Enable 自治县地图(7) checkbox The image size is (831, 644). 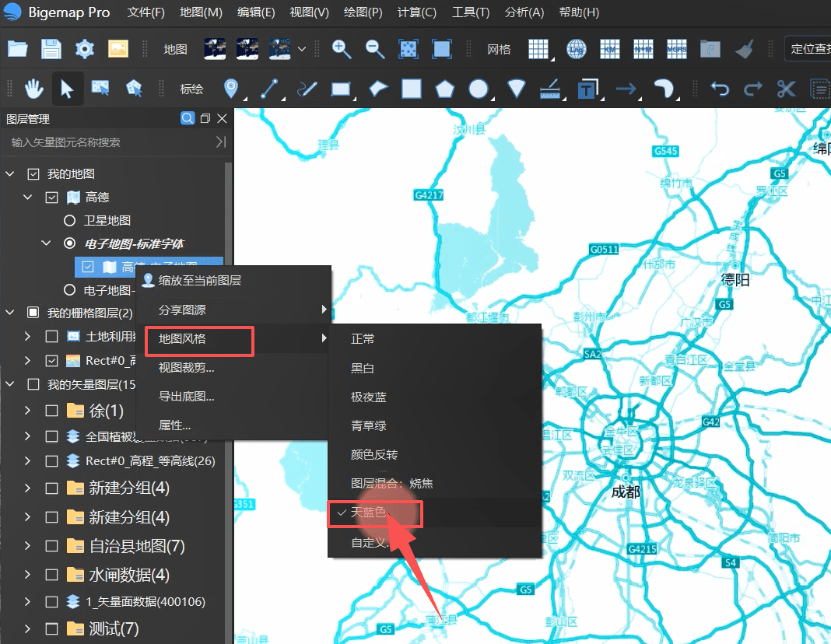point(51,546)
